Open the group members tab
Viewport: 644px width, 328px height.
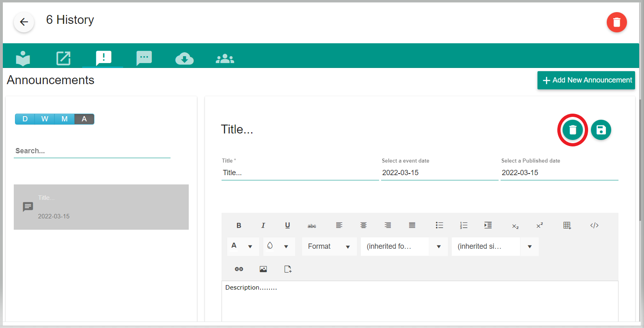(x=225, y=59)
